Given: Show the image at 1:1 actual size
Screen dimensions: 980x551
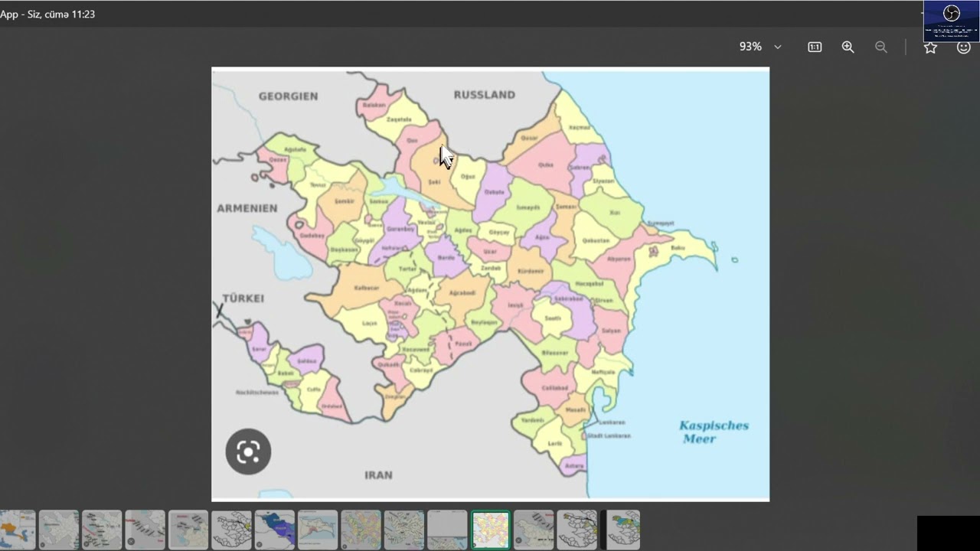Looking at the screenshot, I should pos(815,47).
